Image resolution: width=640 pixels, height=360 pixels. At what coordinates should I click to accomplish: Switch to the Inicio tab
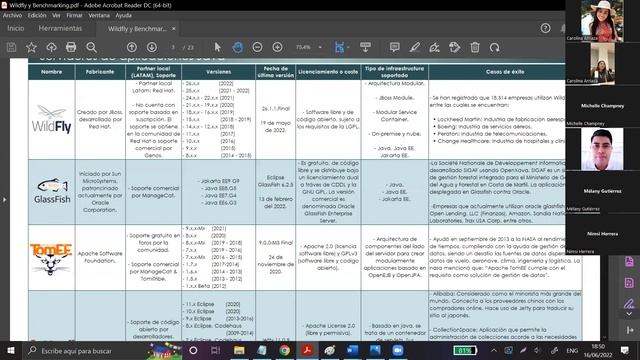pos(16,29)
